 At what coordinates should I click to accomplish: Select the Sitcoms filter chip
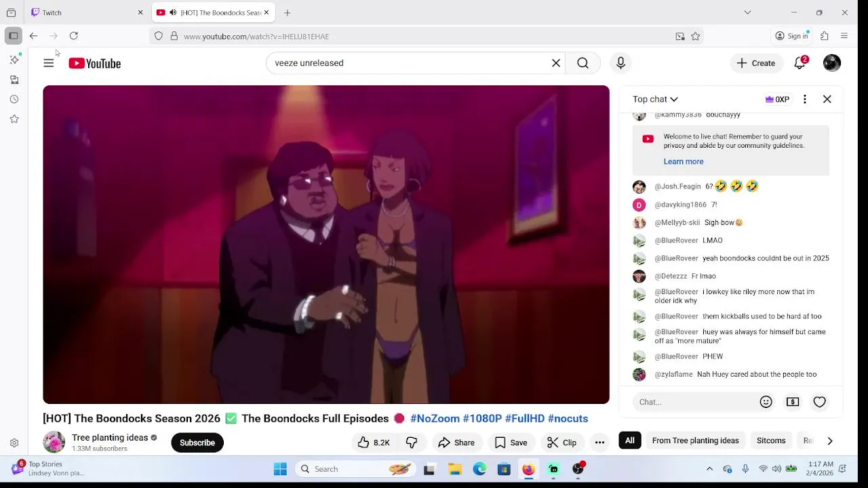771,441
